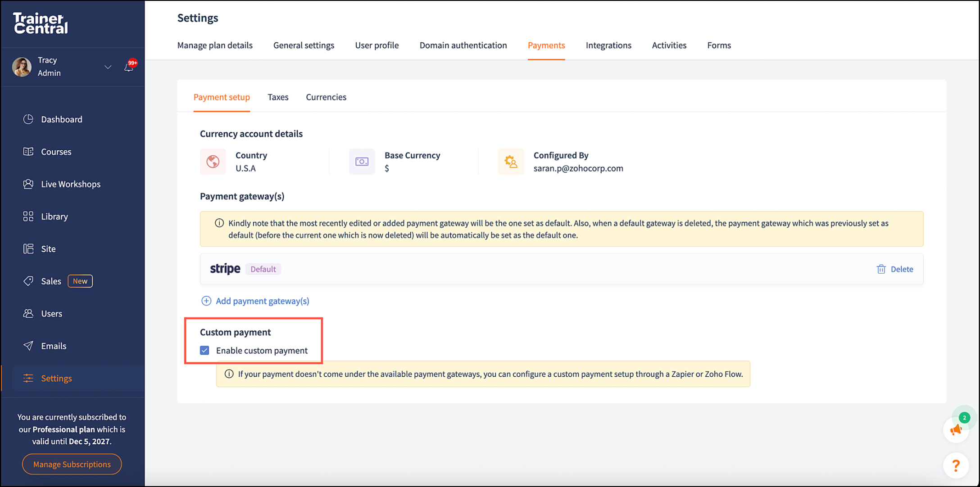Uncheck Enable custom payment checkbox
The height and width of the screenshot is (487, 980).
pos(204,350)
